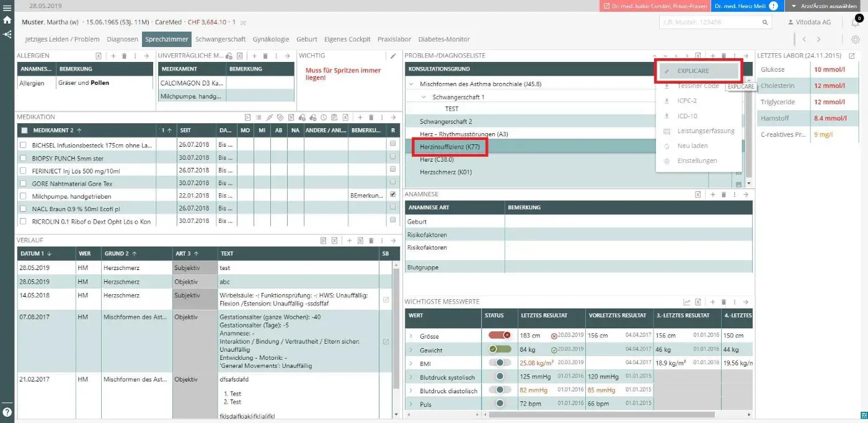The height and width of the screenshot is (423, 868).
Task: Check the GORE Nahtmaterial row checkbox
Action: point(24,183)
